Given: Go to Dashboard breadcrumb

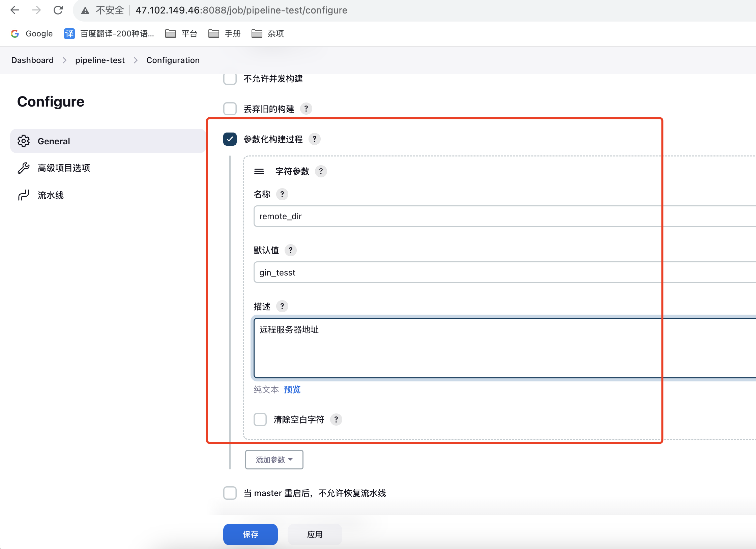Looking at the screenshot, I should click(x=32, y=60).
